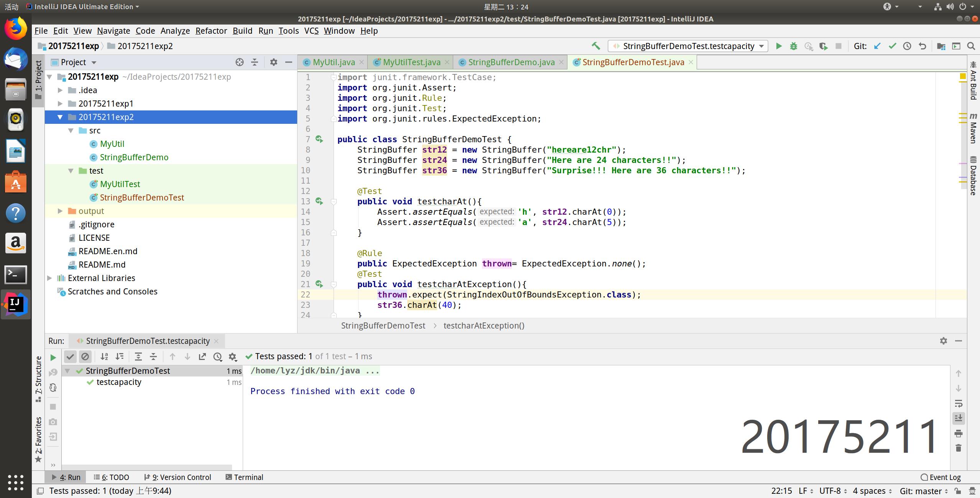Screen dimensions: 980x498
Task: Toggle show passed tests checkmark button
Action: coord(70,357)
